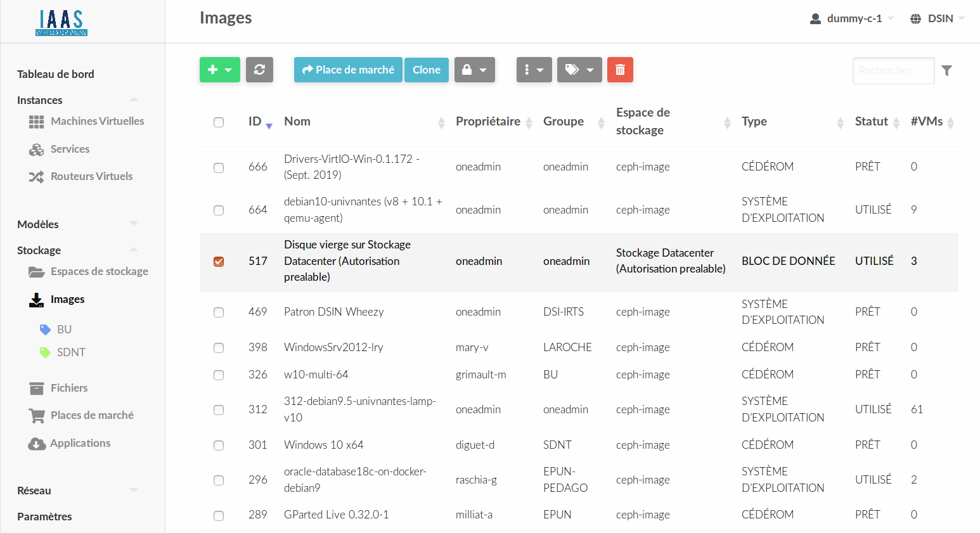The height and width of the screenshot is (533, 980).
Task: Click the filter funnel icon
Action: pos(946,70)
